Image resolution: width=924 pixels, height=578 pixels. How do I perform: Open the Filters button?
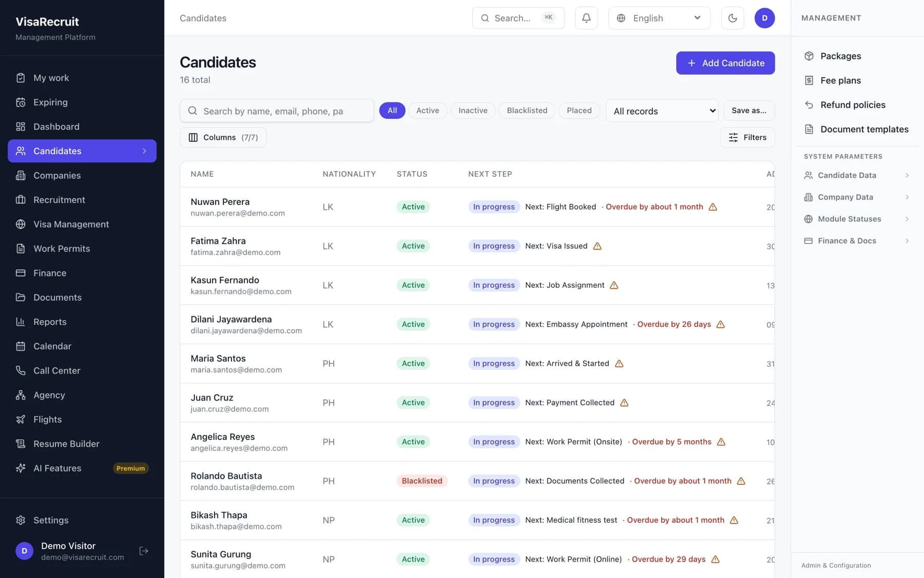747,138
